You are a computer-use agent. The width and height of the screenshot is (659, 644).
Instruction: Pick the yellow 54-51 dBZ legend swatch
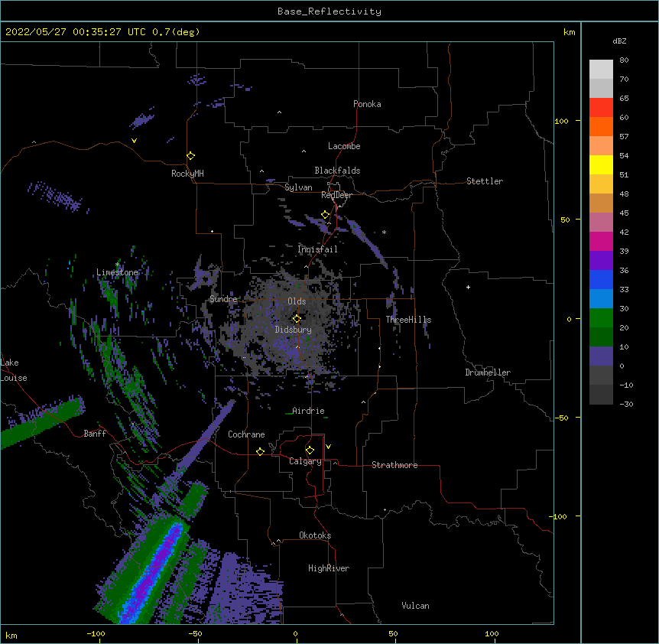click(601, 164)
